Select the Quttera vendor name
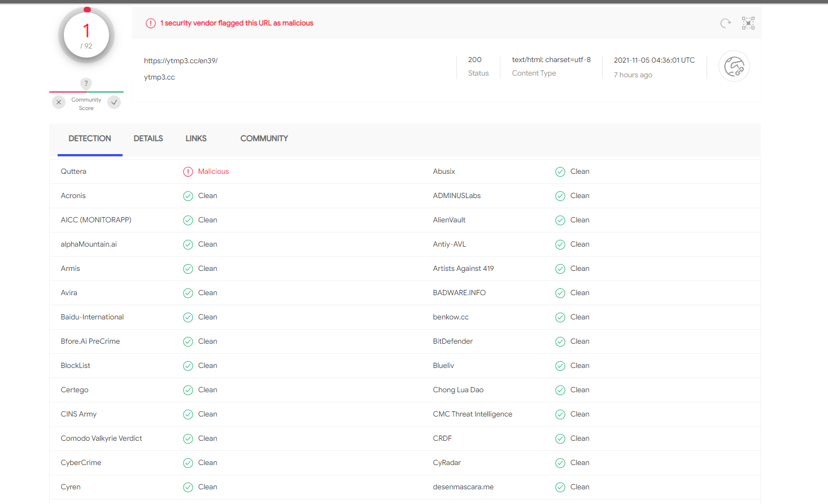 73,172
